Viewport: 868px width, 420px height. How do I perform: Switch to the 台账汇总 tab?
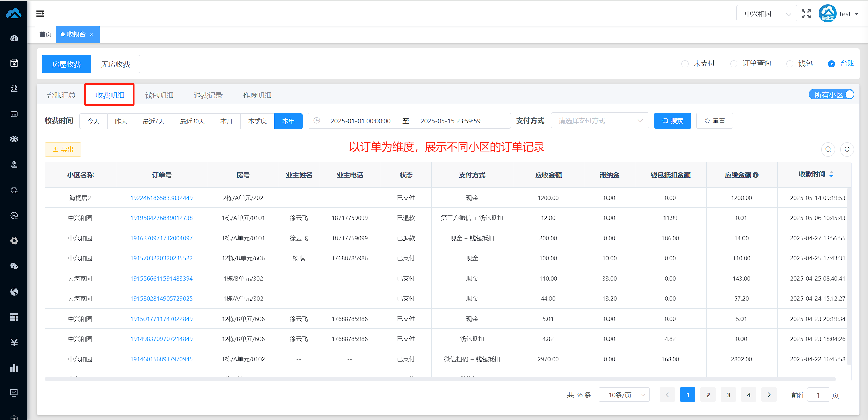61,95
